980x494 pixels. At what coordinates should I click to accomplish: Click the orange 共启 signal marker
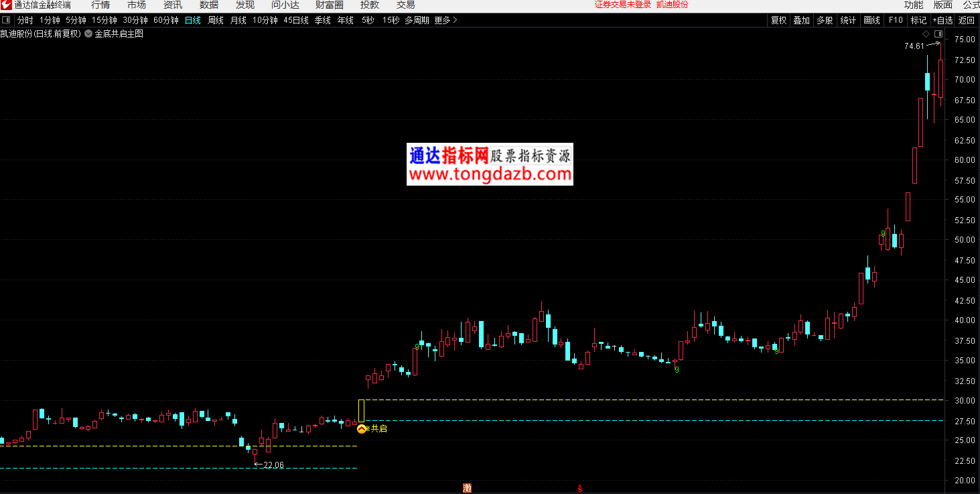362,428
